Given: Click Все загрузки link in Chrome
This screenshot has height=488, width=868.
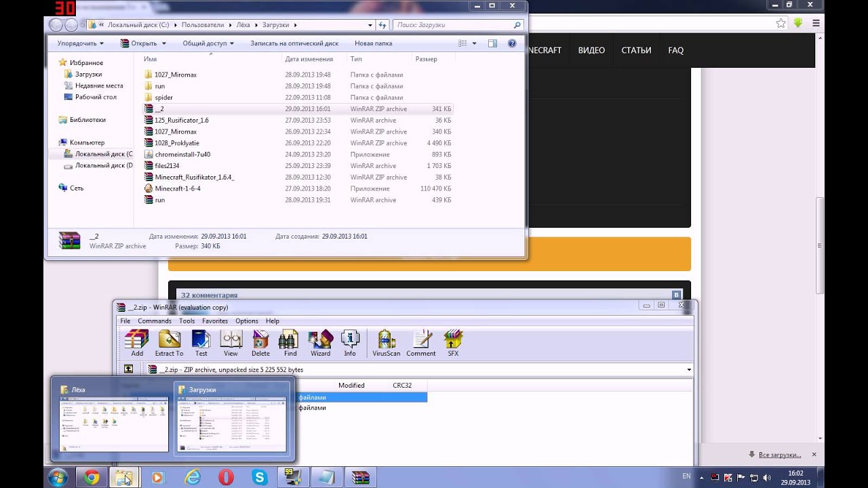Looking at the screenshot, I should pos(779,455).
